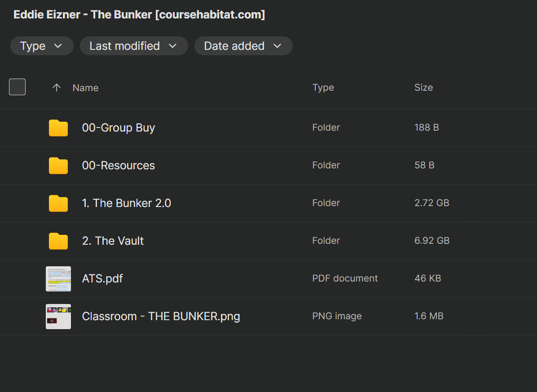Click the 00-Resources folder icon
This screenshot has height=392, width=537.
tap(58, 166)
